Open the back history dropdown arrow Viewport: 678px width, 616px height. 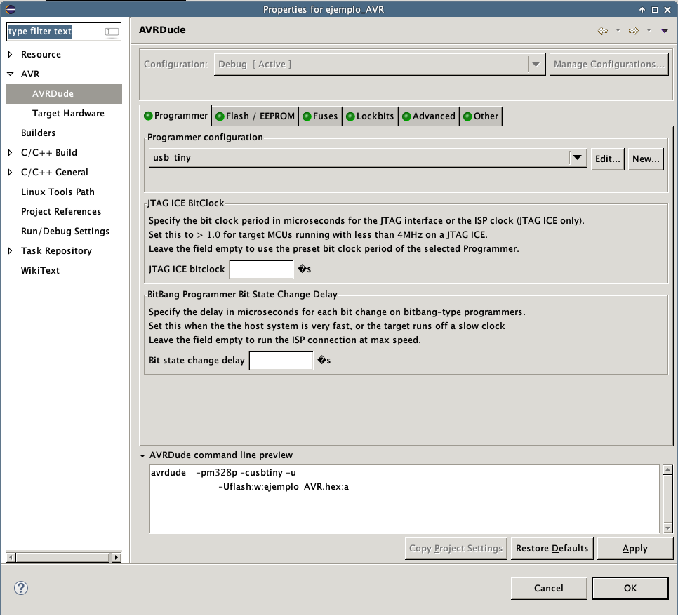click(618, 31)
